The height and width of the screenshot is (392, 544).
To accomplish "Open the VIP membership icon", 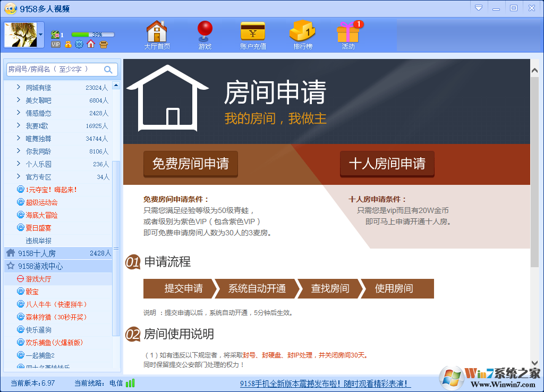I will 55,45.
